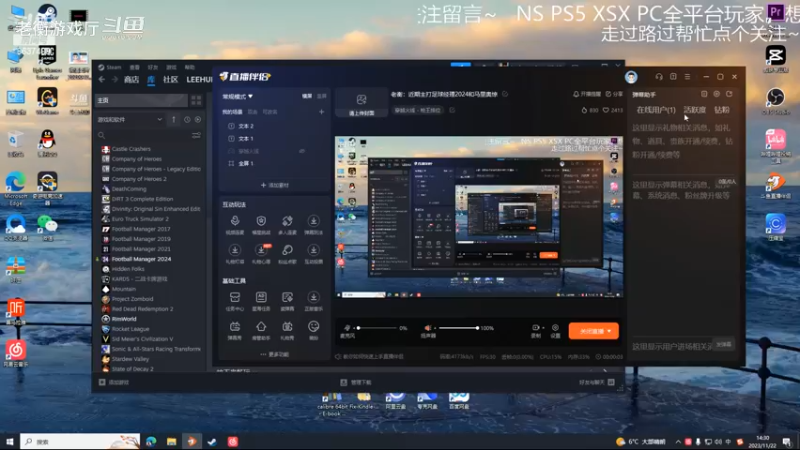Image resolution: width=800 pixels, height=450 pixels.
Task: Click the 请上传封面 upload cover box
Action: (x=361, y=105)
